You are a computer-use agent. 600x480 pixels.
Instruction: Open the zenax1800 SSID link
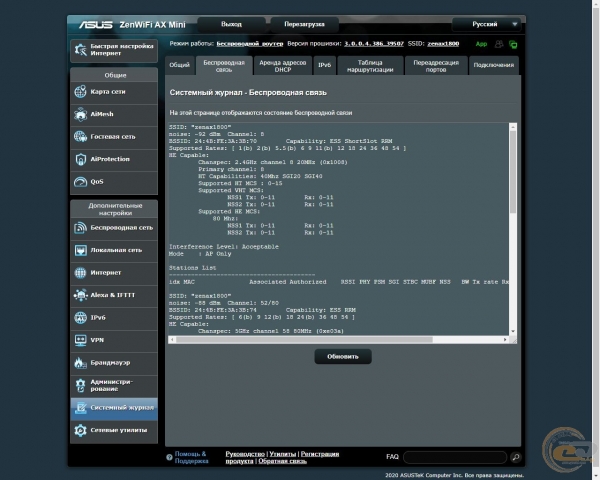443,44
